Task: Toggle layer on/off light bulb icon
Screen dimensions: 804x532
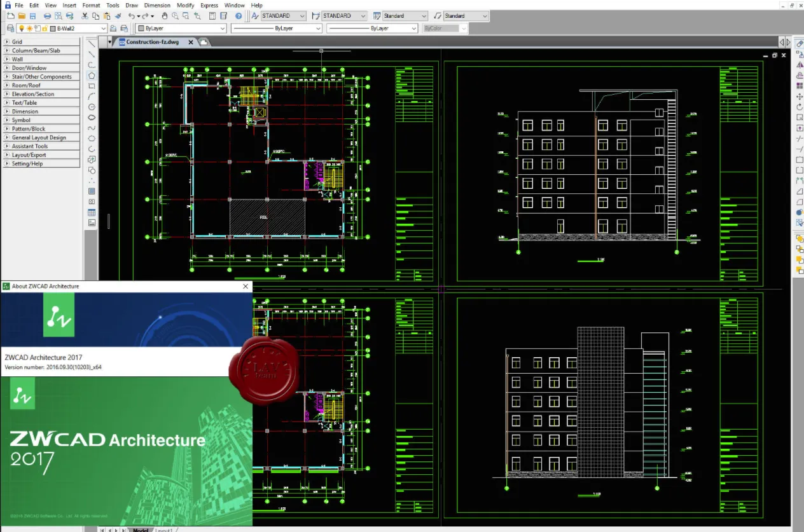Action: coord(22,28)
